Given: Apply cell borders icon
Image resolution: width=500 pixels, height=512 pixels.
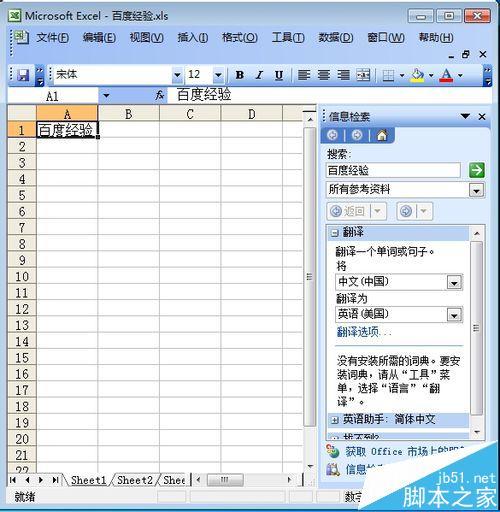Looking at the screenshot, I should coord(388,76).
